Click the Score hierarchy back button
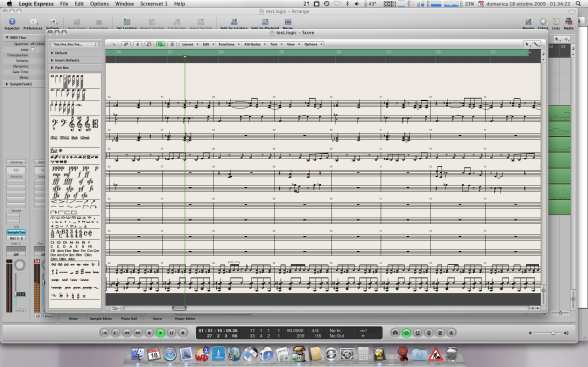The width and height of the screenshot is (588, 367). pos(114,44)
